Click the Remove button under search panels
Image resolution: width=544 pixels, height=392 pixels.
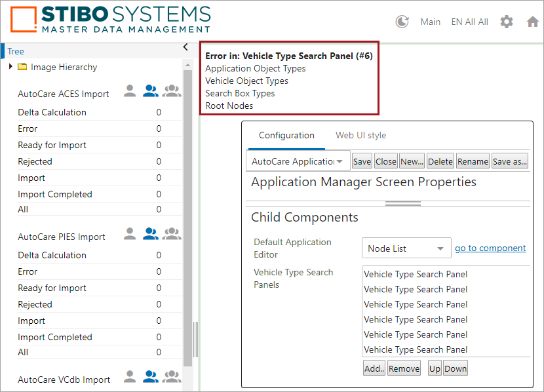click(404, 368)
